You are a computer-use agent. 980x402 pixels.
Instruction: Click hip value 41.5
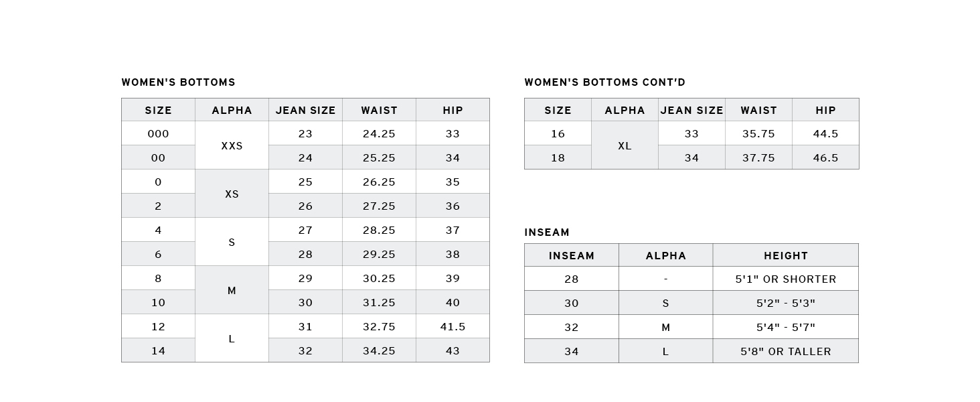pos(453,326)
